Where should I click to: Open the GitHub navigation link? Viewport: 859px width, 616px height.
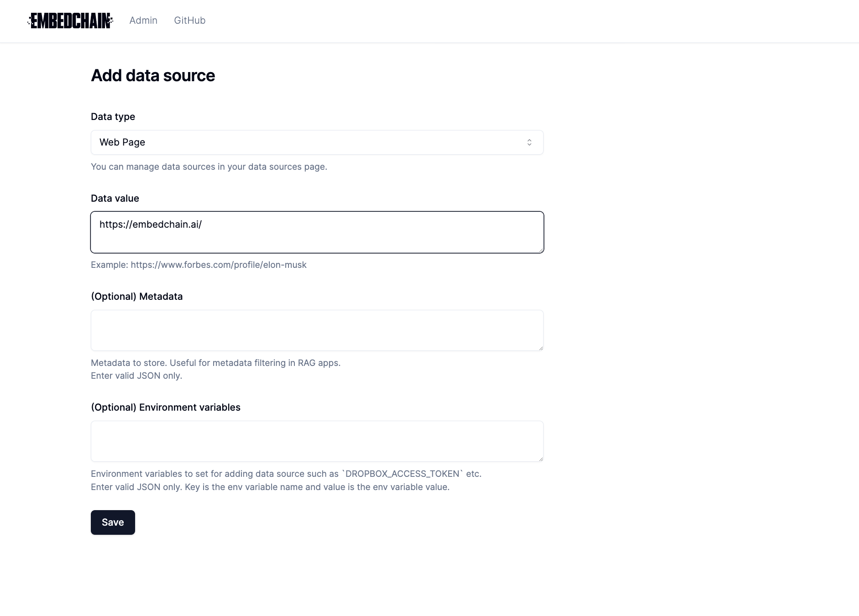(190, 21)
